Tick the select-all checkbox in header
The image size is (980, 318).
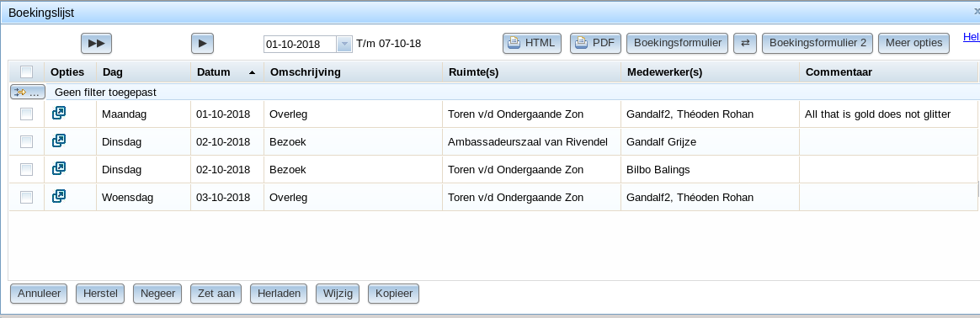(26, 72)
